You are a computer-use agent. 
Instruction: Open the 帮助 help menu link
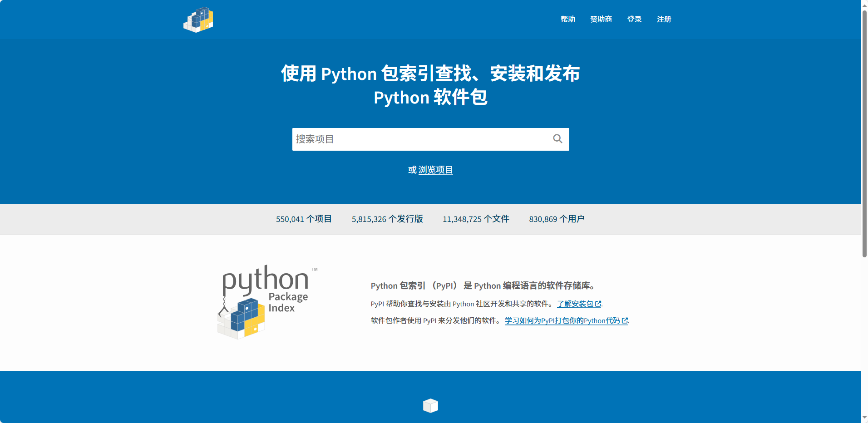(x=568, y=19)
